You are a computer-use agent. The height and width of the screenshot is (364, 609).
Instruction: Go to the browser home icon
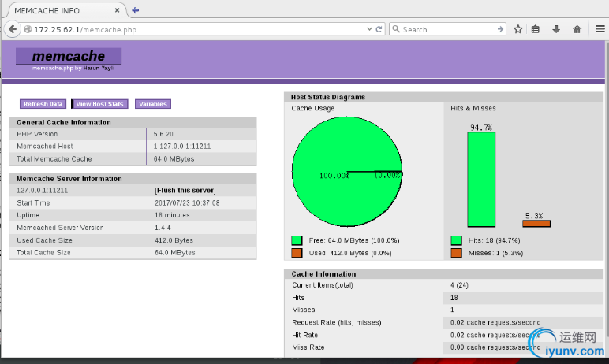(x=577, y=29)
